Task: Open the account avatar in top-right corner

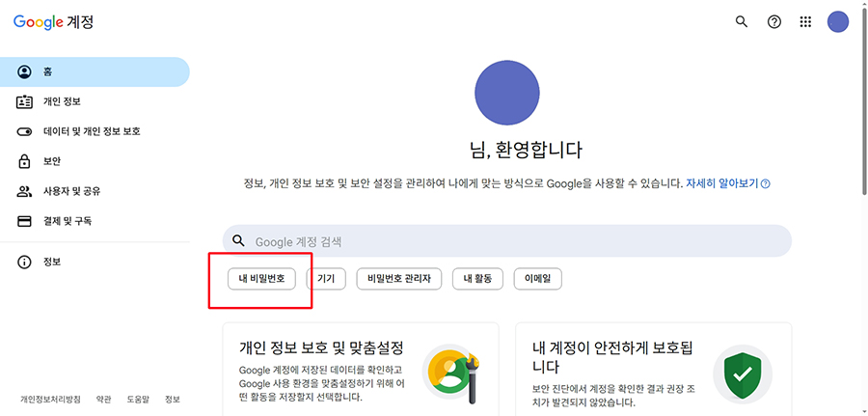Action: [837, 21]
